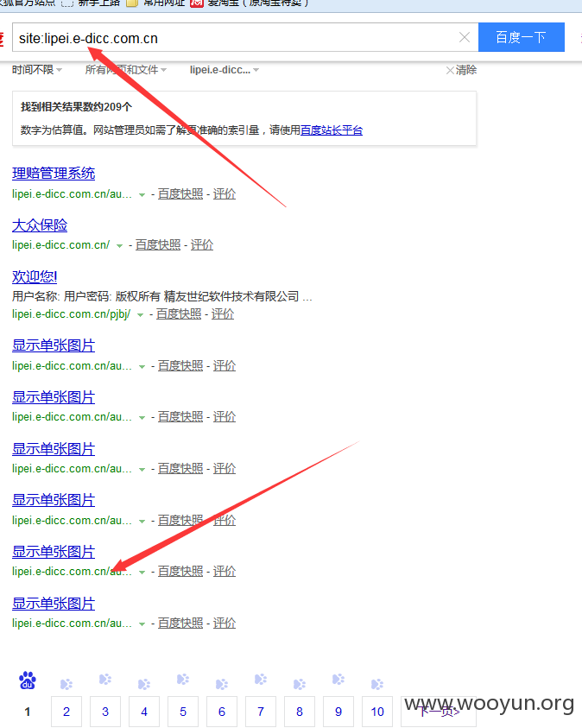
Task: Go to results page 5
Action: pos(183,712)
